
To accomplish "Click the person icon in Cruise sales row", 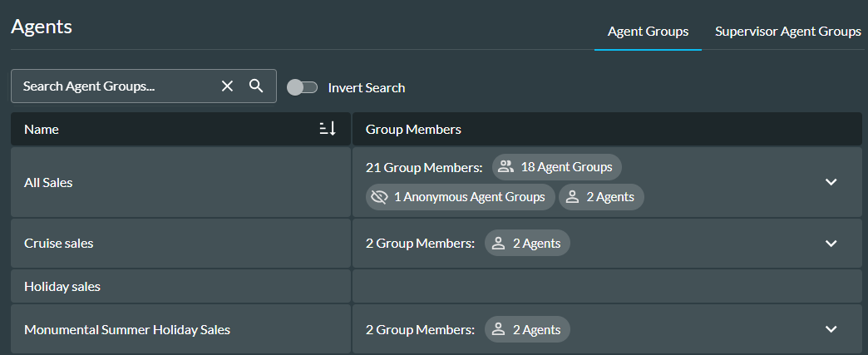I will 499,244.
